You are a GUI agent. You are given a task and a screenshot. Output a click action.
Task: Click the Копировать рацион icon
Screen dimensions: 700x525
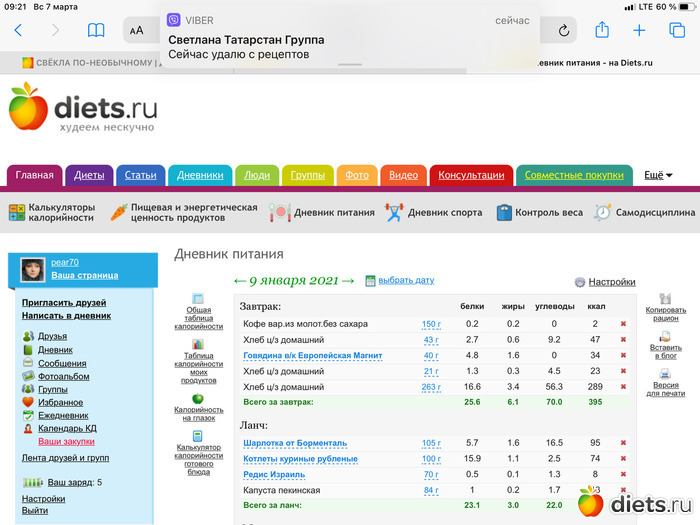pos(666,299)
